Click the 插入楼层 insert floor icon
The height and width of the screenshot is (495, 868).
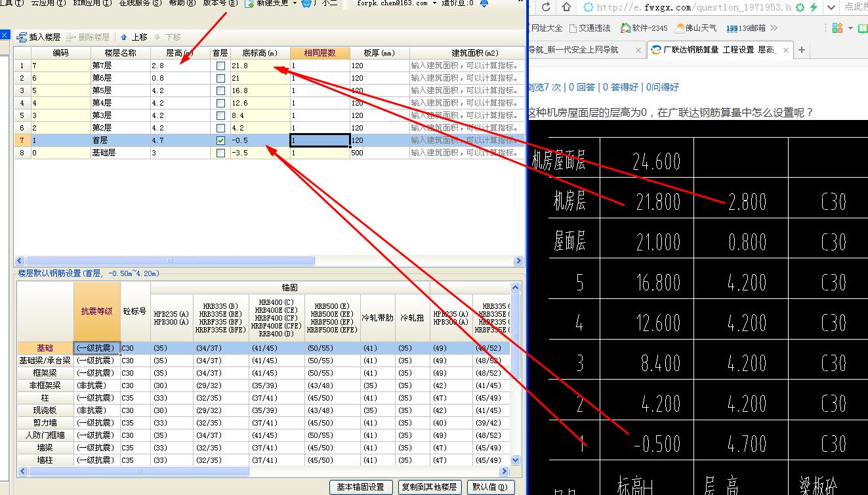coord(22,37)
